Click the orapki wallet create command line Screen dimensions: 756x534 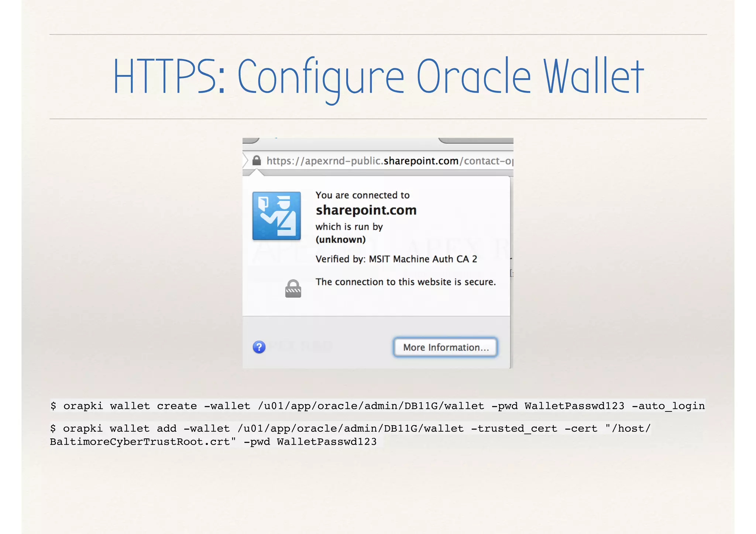tap(378, 406)
